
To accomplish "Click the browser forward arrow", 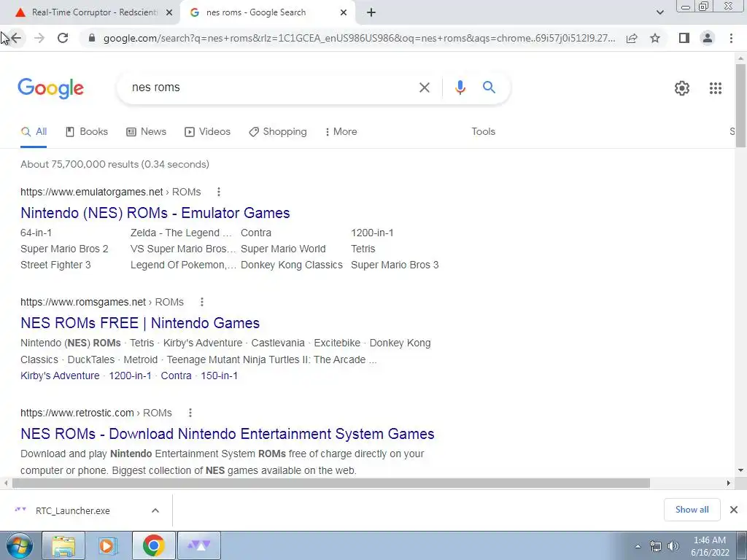I will point(39,38).
